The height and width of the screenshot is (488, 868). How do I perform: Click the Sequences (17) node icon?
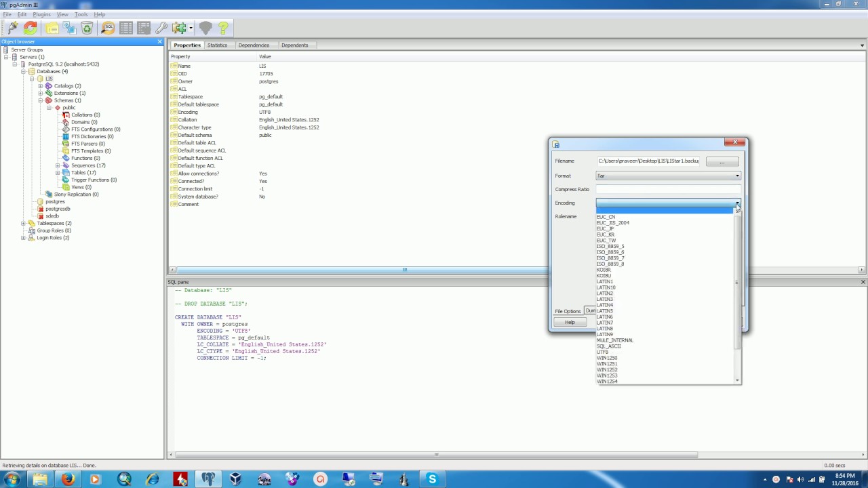tap(66, 165)
